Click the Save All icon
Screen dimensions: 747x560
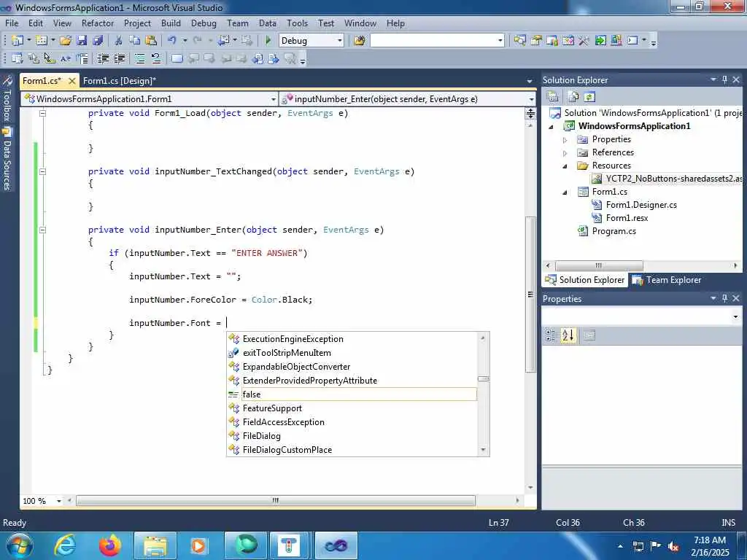point(98,41)
